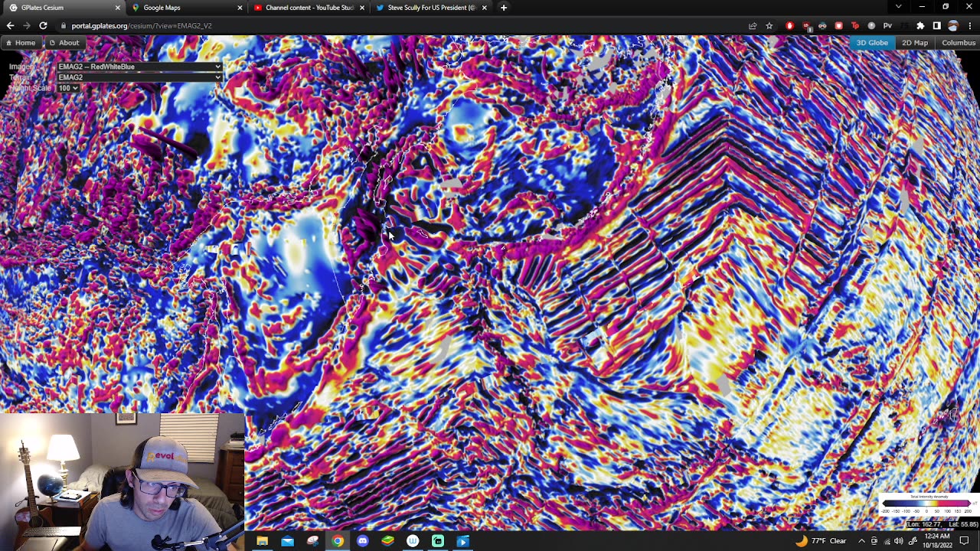Toggle the browser side panel

[x=936, y=26]
